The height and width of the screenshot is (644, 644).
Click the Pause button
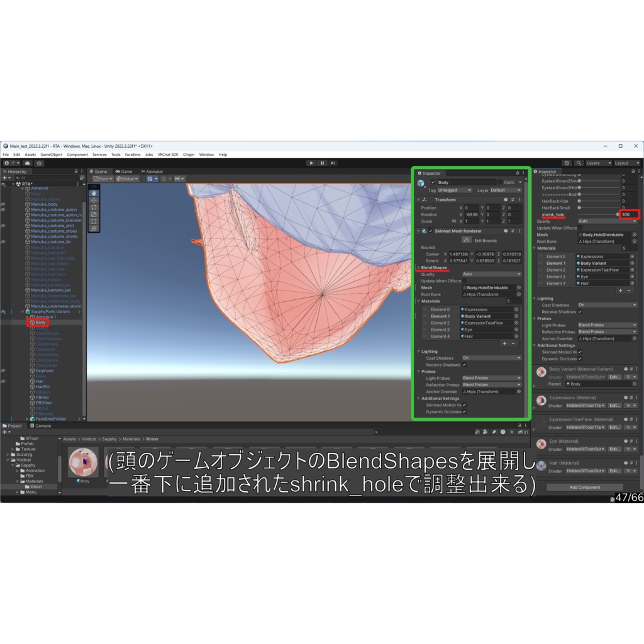(322, 163)
